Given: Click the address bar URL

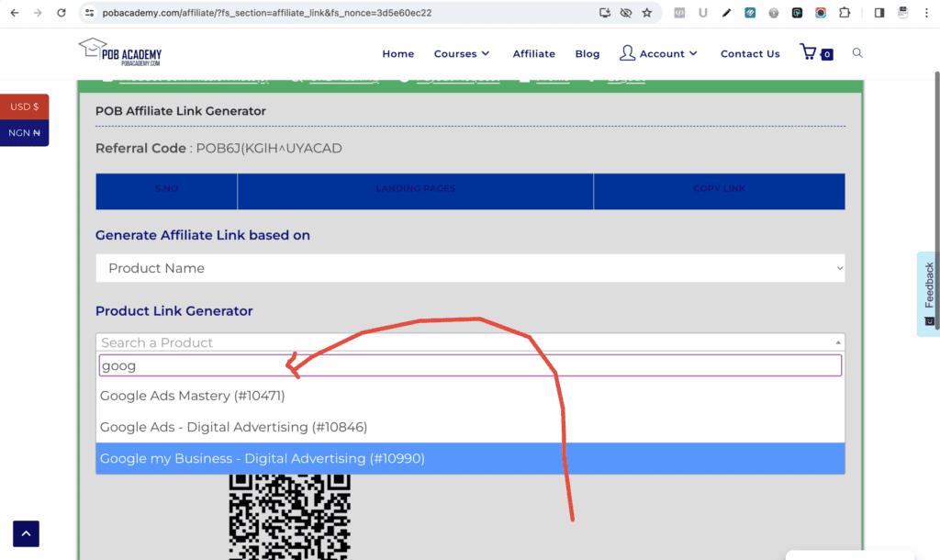Looking at the screenshot, I should click(x=267, y=13).
